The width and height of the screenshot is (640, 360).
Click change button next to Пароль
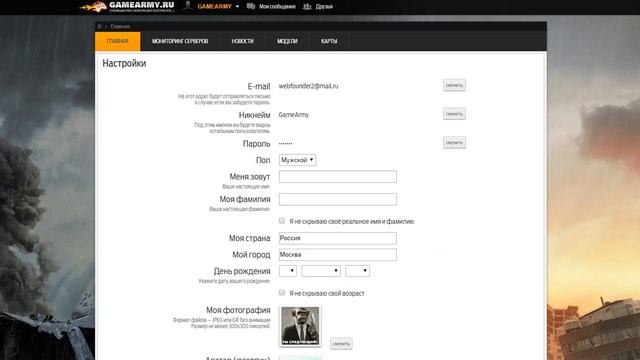pyautogui.click(x=454, y=142)
